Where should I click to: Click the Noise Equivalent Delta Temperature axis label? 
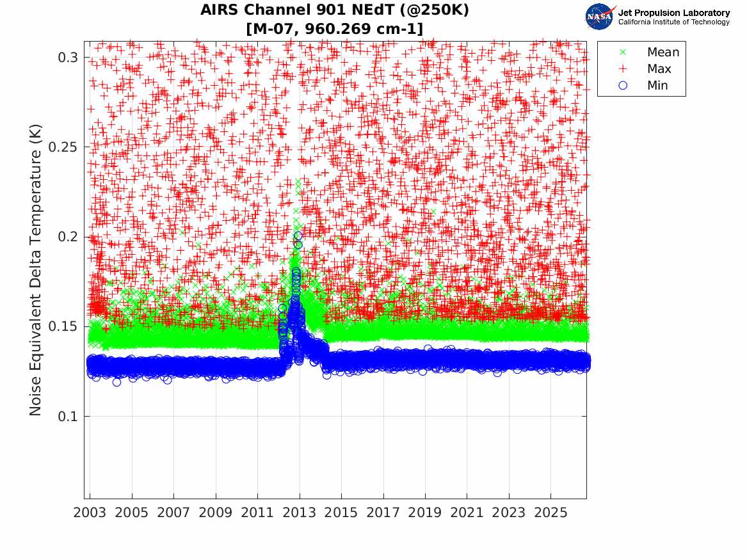(x=35, y=270)
